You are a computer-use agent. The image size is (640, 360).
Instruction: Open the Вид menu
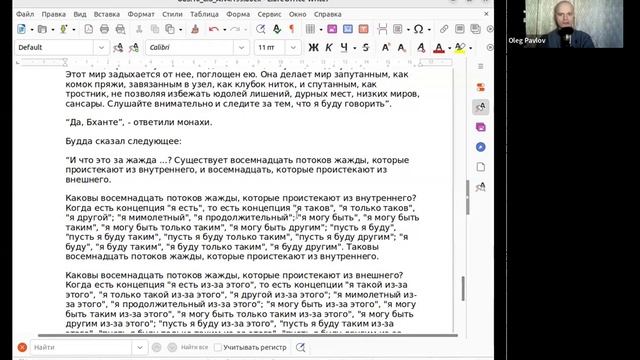click(80, 14)
